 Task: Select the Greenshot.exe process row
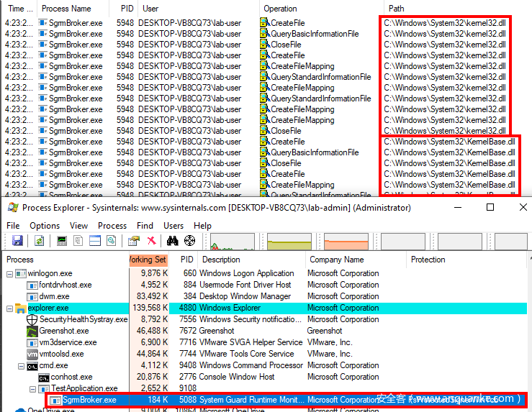coord(265,331)
